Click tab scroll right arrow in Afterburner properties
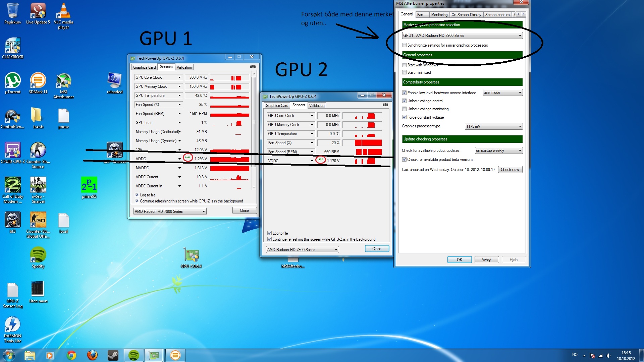 (523, 14)
